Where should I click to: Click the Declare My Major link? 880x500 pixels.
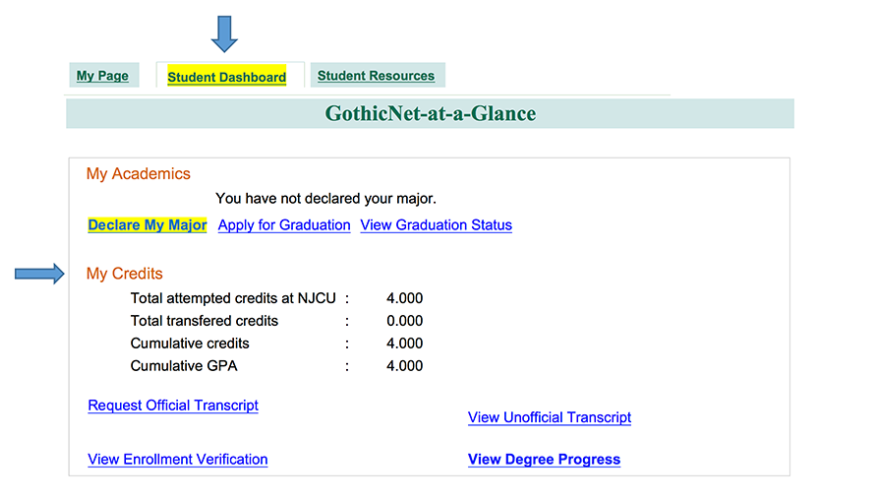click(147, 225)
